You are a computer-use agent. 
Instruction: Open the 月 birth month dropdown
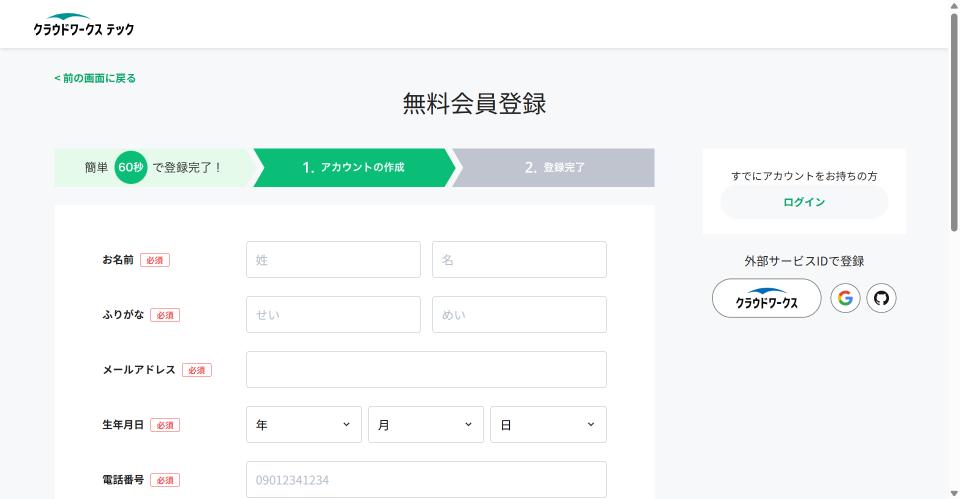point(426,424)
